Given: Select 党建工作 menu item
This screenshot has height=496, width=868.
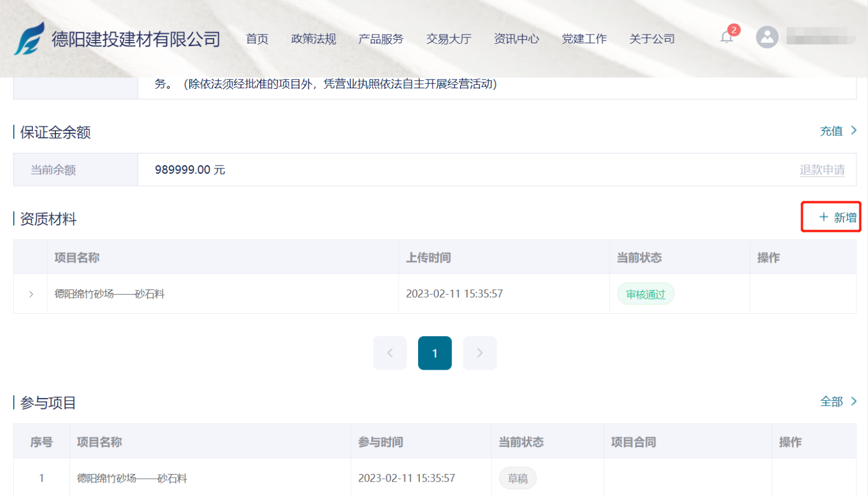Looking at the screenshot, I should coord(584,39).
